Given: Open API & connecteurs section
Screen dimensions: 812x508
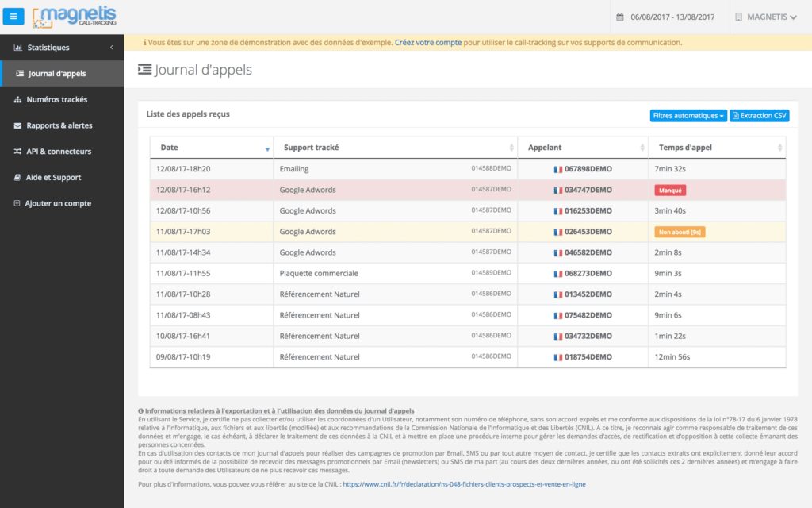Looking at the screenshot, I should coord(62,152).
